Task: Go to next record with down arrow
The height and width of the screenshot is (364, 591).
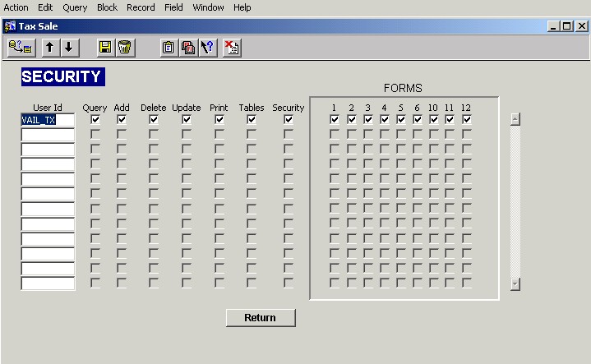Action: [69, 48]
